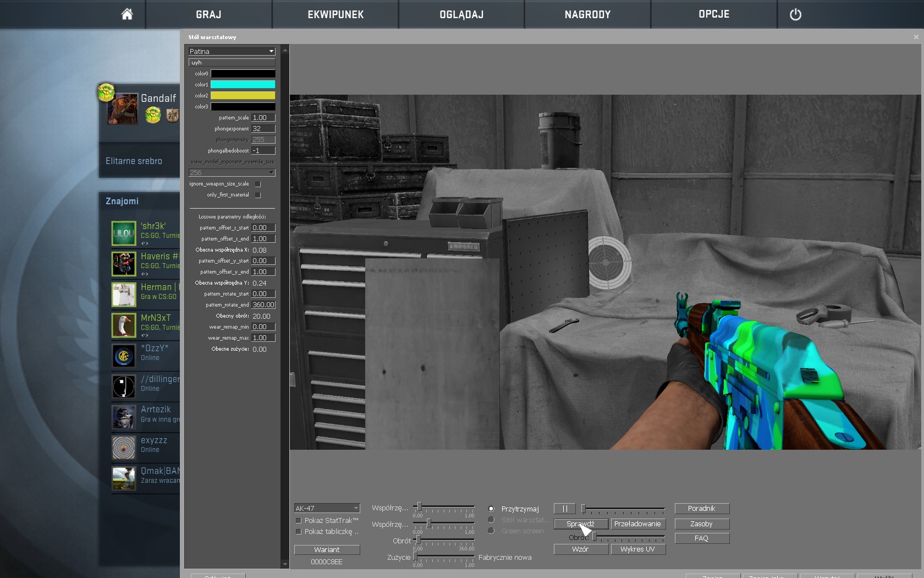Click the pattern Obrót rotation slider (0–360)
Viewport: 924px width, 578px height.
[x=443, y=540]
